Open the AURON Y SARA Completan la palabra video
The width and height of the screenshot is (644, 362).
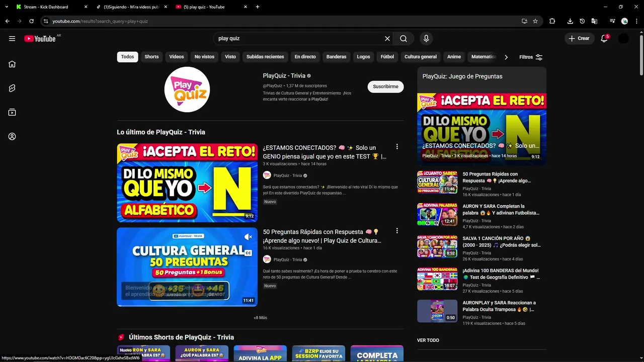coord(502,210)
